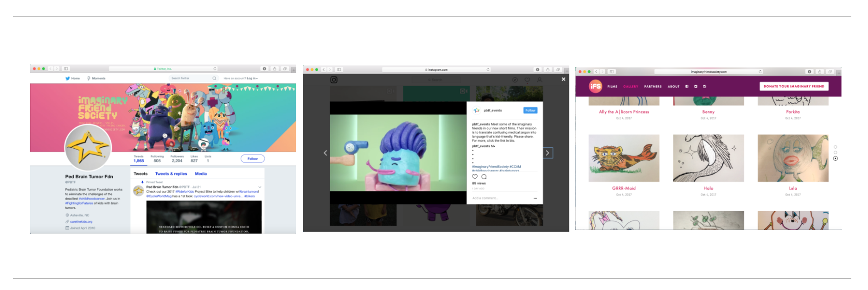Click the Instagram icon in iFS header
This screenshot has height=290, width=868.
pos(705,86)
